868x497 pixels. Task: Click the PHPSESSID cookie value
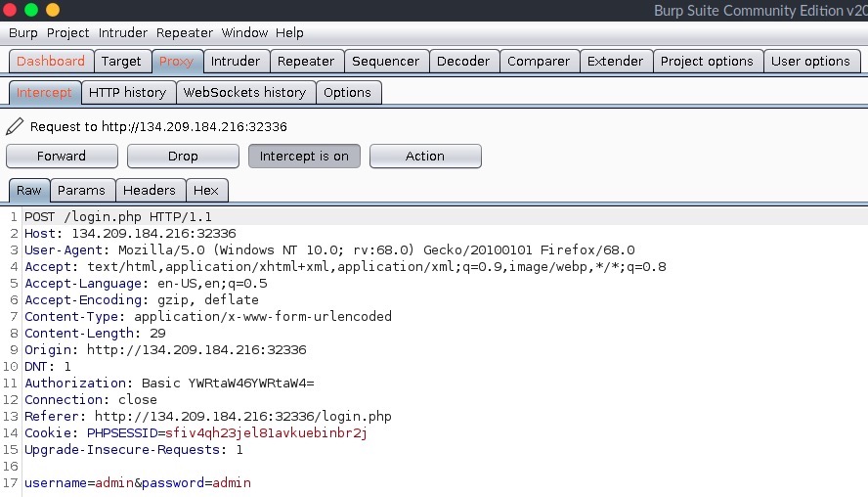click(x=266, y=432)
